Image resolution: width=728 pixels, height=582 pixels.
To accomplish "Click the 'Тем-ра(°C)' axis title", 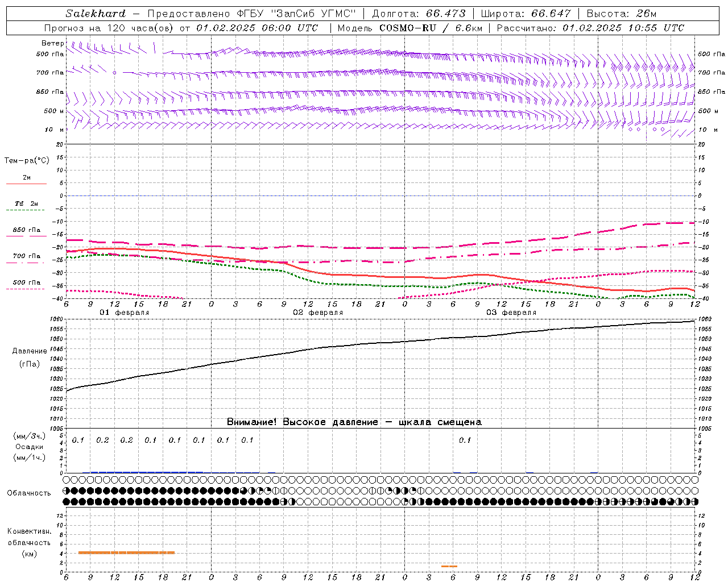I will (x=27, y=161).
